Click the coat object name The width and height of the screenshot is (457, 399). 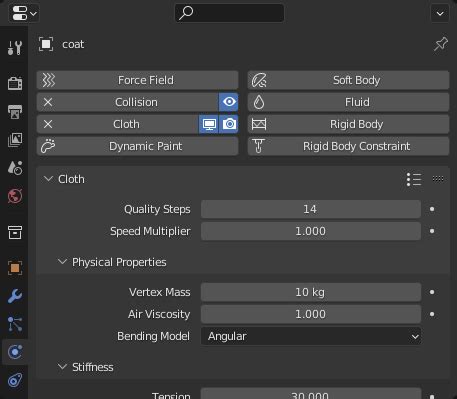coord(73,44)
